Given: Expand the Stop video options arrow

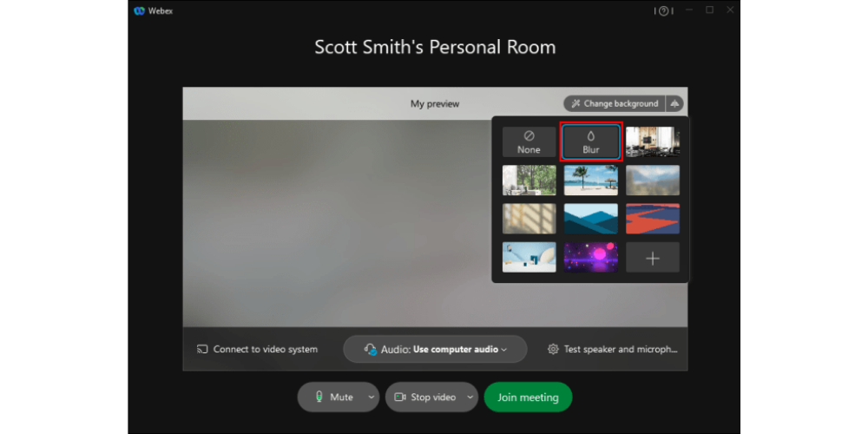Looking at the screenshot, I should [x=470, y=397].
